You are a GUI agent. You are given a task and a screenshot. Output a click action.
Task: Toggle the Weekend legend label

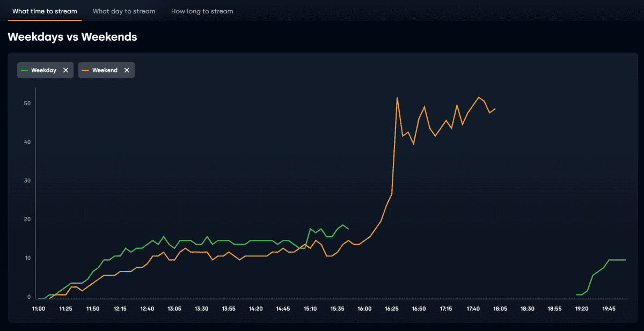[105, 70]
